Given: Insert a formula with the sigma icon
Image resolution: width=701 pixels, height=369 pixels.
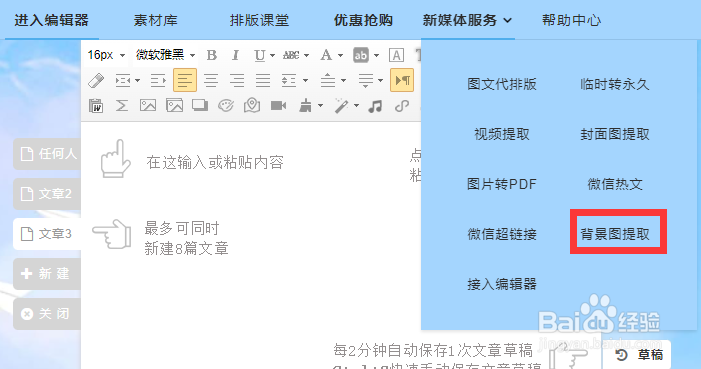Looking at the screenshot, I should click(122, 106).
